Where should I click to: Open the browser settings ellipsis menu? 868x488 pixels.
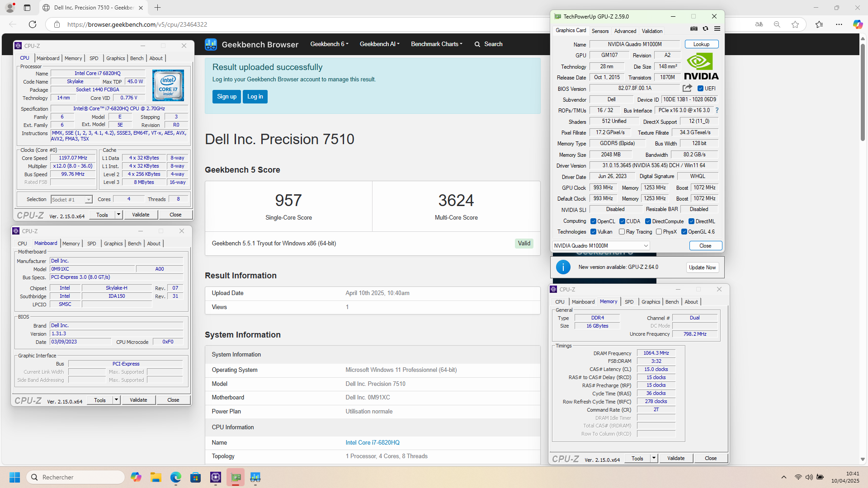pyautogui.click(x=839, y=24)
